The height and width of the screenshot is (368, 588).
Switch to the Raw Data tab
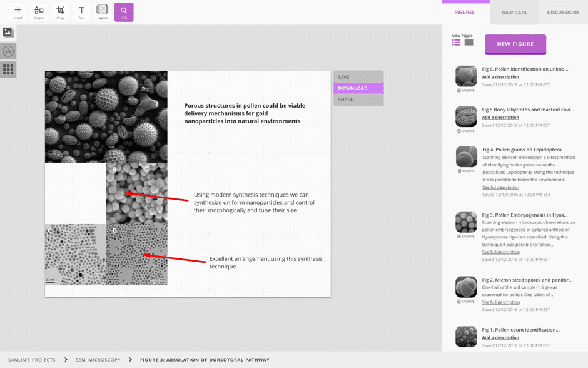(x=514, y=13)
